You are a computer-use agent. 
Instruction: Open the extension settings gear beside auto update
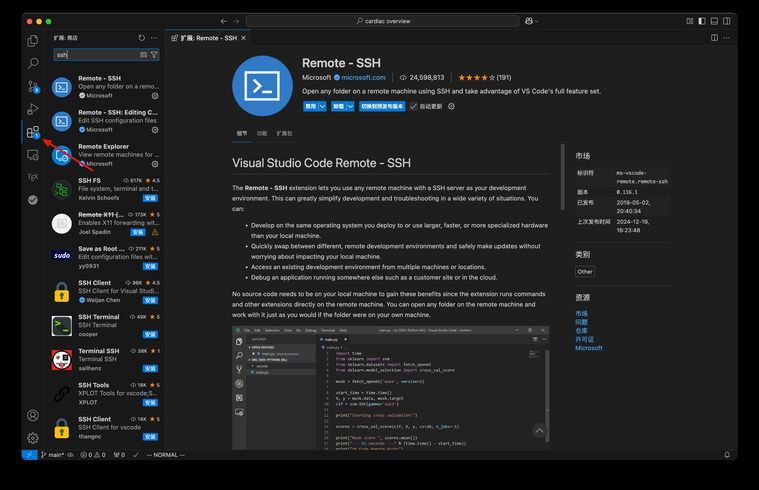point(451,107)
